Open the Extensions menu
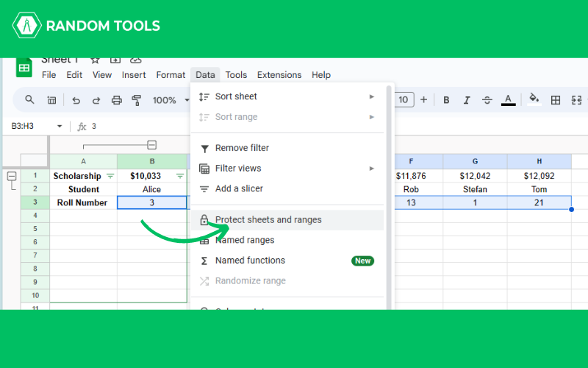Screen dimensions: 588x368 (x=279, y=75)
